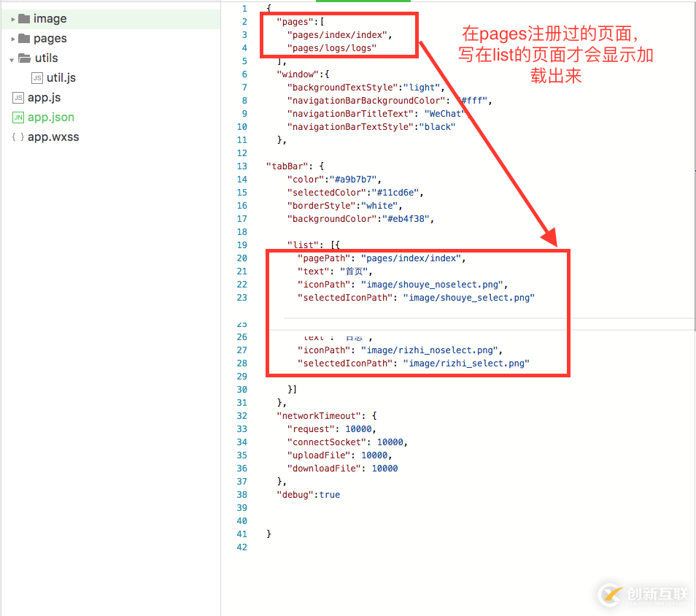Click line number 19 in gutter
Screen dimensions: 696x616
pos(242,245)
